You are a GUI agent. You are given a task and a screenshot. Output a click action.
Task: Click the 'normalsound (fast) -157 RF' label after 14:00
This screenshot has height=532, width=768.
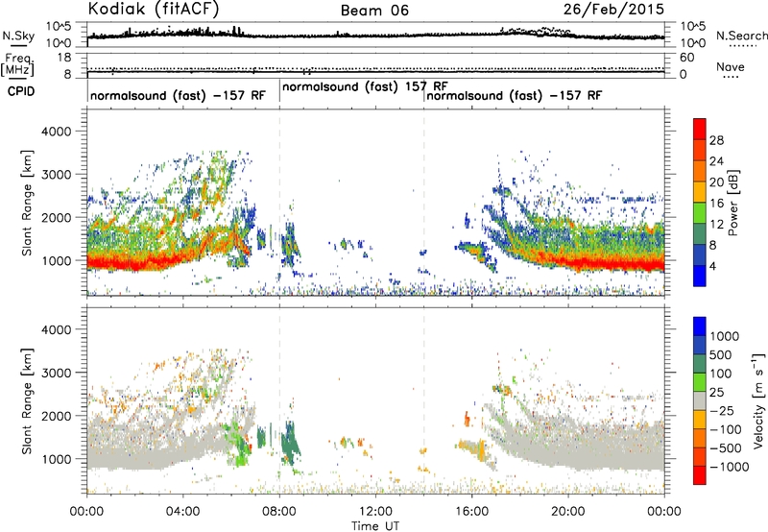click(x=515, y=95)
